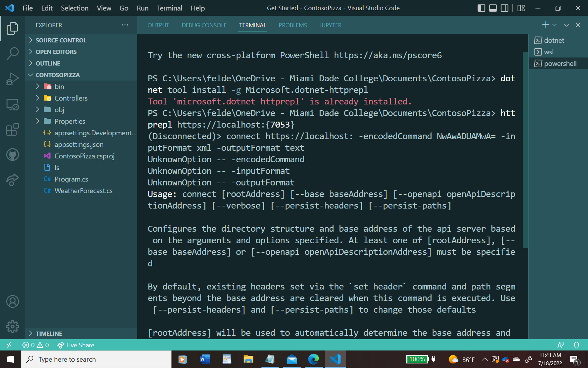Switch to the JUPYTER tab

click(330, 25)
